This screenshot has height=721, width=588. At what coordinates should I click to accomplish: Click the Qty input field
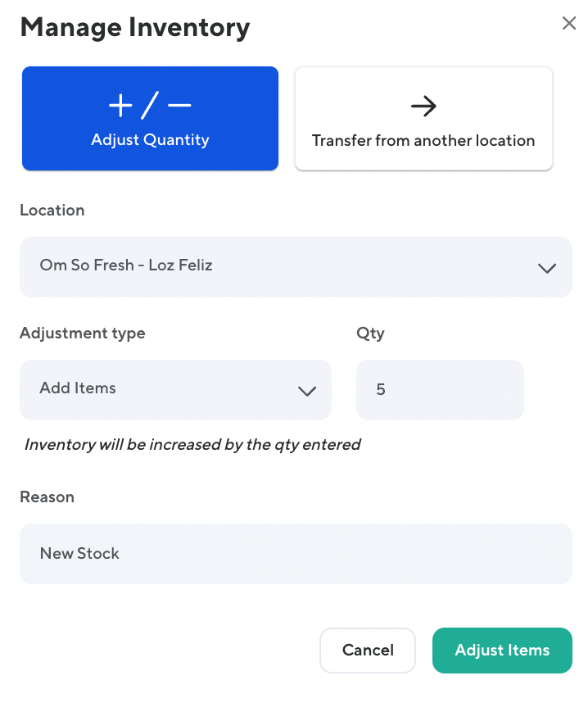[440, 389]
